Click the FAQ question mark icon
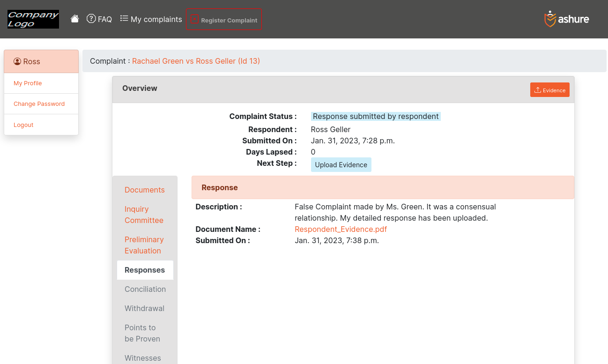The image size is (608, 364). tap(91, 19)
